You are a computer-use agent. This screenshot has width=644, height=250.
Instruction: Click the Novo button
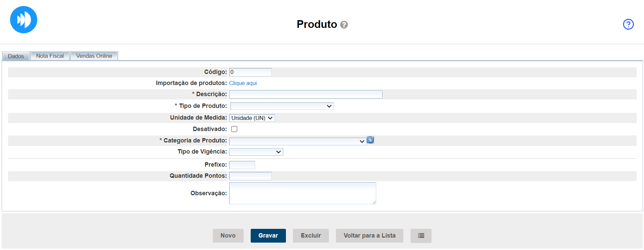coord(228,236)
